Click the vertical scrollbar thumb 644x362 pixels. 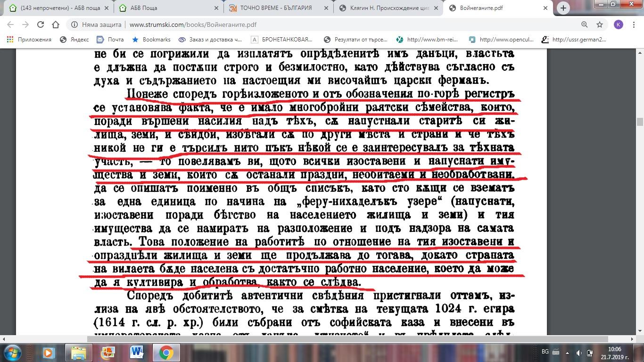pos(640,122)
